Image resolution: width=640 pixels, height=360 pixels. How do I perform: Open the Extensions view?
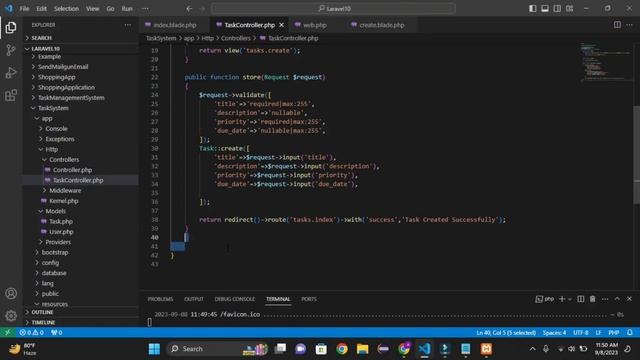tap(11, 96)
